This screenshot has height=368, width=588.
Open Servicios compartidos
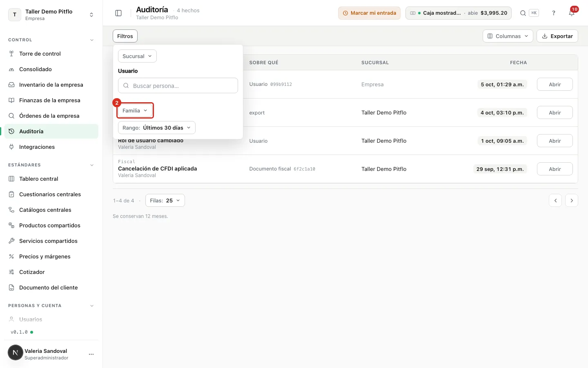click(51, 241)
